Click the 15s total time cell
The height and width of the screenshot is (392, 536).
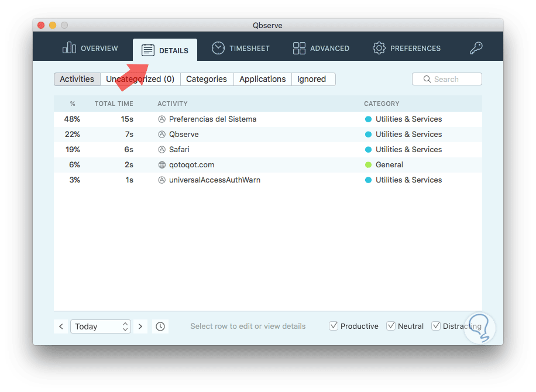(127, 119)
